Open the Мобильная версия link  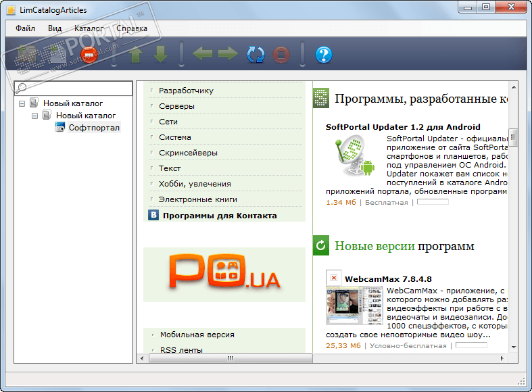tap(197, 335)
